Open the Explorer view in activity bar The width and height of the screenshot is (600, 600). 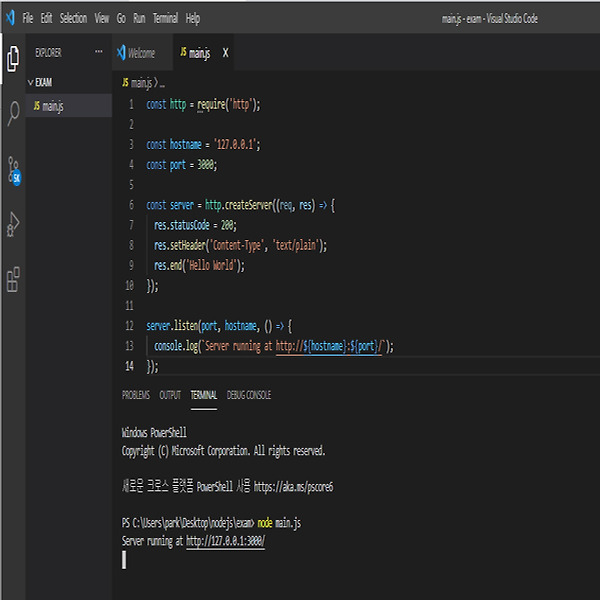click(13, 59)
